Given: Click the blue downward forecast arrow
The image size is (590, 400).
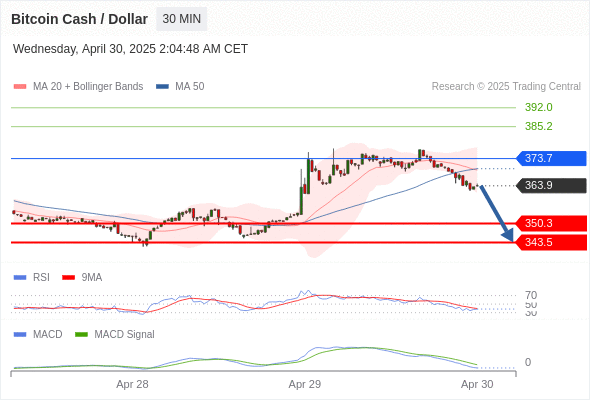Looking at the screenshot, I should 496,213.
